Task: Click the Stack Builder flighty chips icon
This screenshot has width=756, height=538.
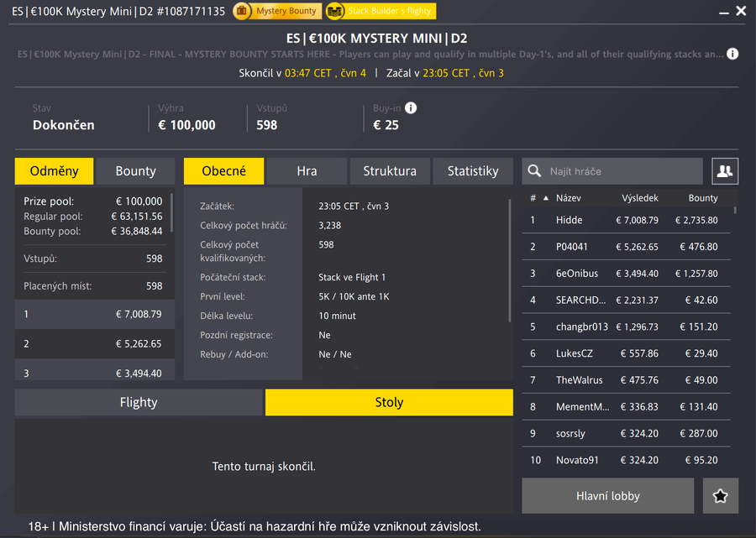Action: click(x=334, y=11)
